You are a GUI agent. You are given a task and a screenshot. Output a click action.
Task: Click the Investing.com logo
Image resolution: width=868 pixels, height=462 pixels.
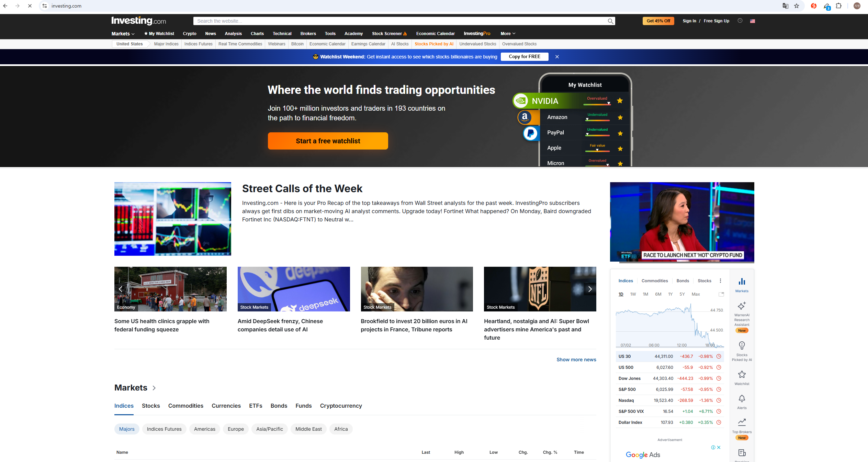(x=138, y=21)
